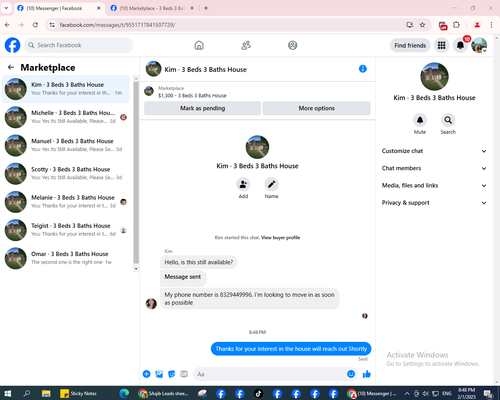Show hidden system tray icons
Screen dimensions: 500x400
pos(407,394)
